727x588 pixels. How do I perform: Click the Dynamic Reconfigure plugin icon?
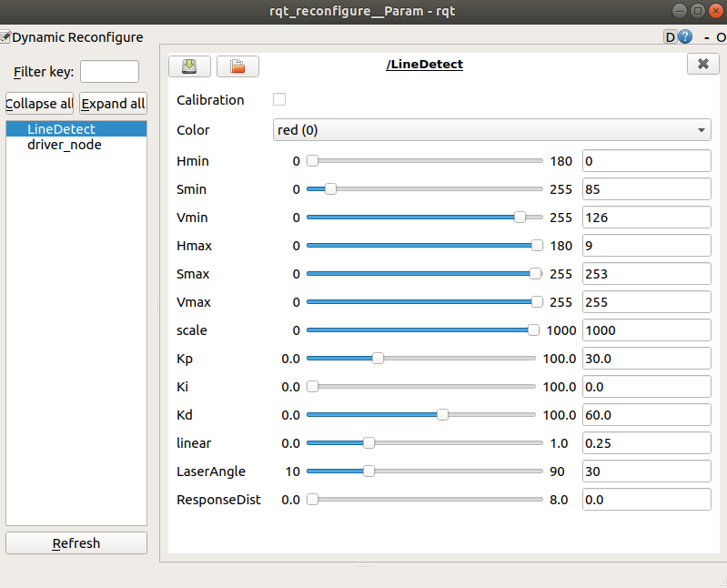click(5, 36)
